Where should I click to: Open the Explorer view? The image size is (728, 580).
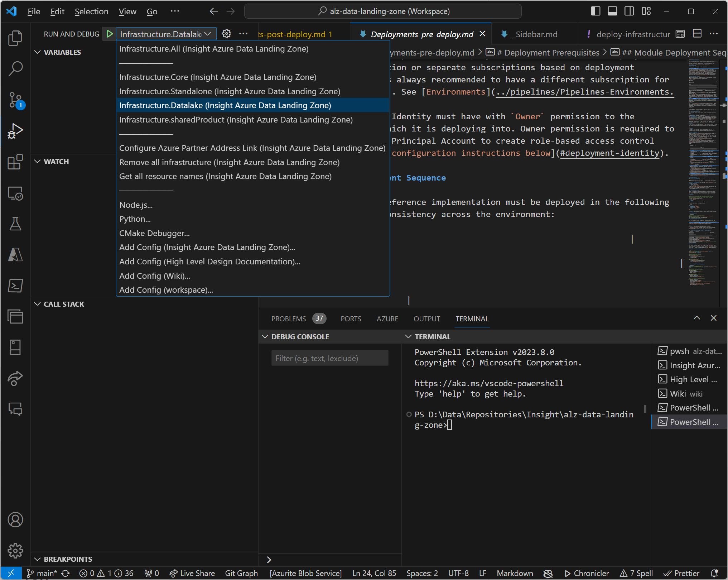(15, 38)
